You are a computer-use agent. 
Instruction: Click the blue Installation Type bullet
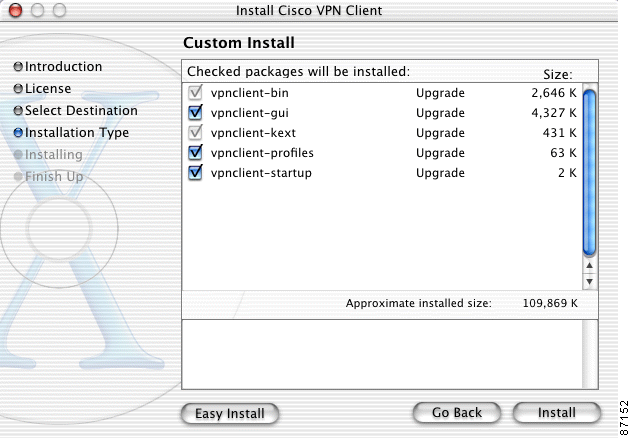[x=18, y=133]
